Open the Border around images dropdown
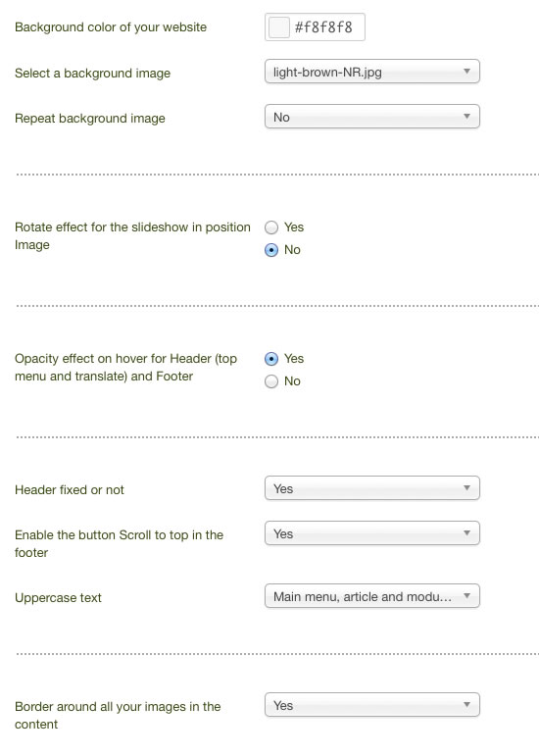 [371, 705]
